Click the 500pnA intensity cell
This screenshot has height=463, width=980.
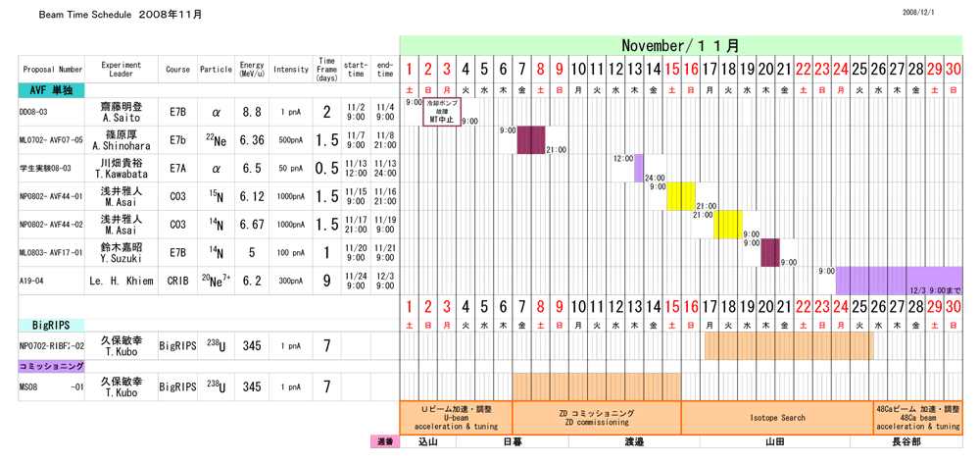click(291, 141)
